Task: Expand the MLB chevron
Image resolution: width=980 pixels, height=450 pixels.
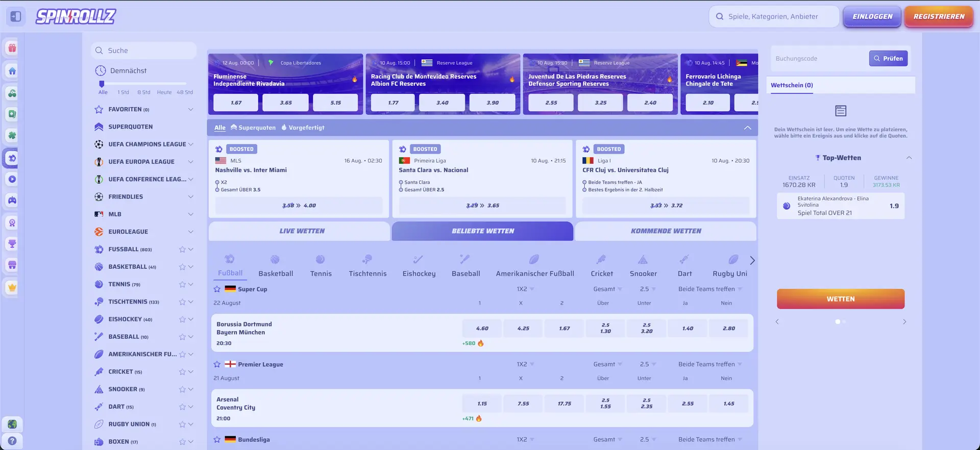Action: pyautogui.click(x=190, y=214)
